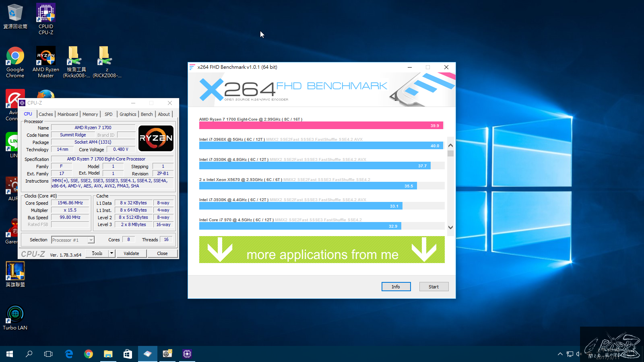Click the Intel i7-3960X 40.0 result bar
The height and width of the screenshot is (362, 644).
click(x=321, y=146)
